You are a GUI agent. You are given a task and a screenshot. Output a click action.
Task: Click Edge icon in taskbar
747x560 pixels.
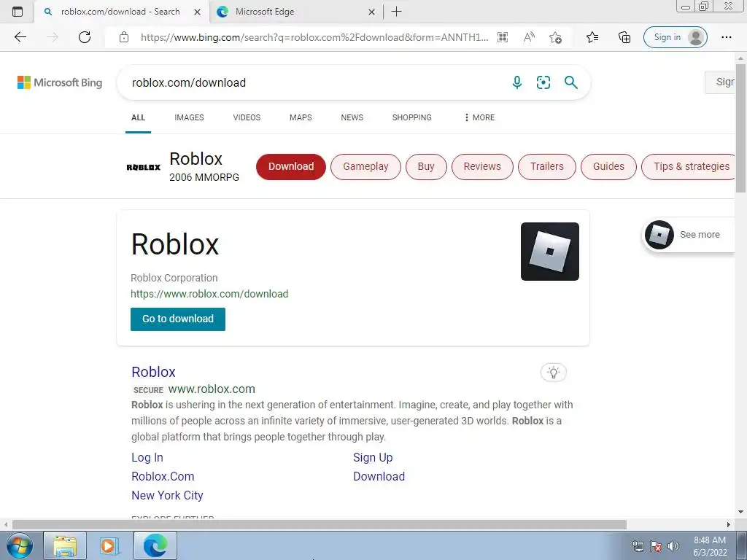coord(155,545)
